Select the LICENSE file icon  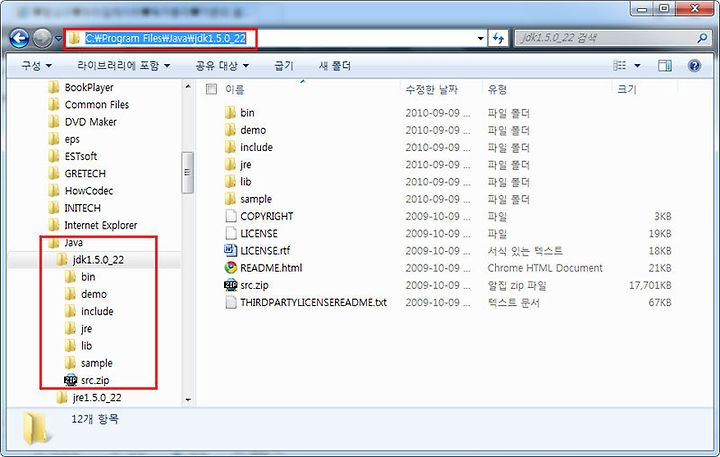coord(231,233)
